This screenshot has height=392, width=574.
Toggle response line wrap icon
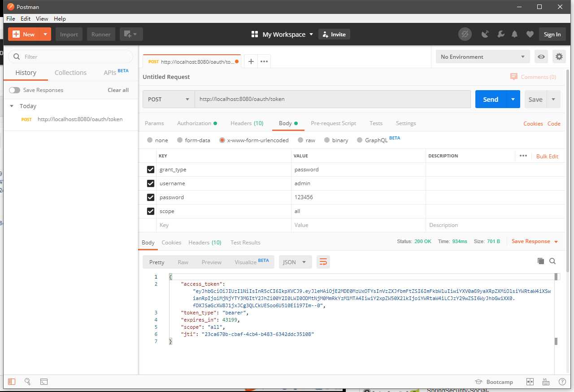[323, 261]
